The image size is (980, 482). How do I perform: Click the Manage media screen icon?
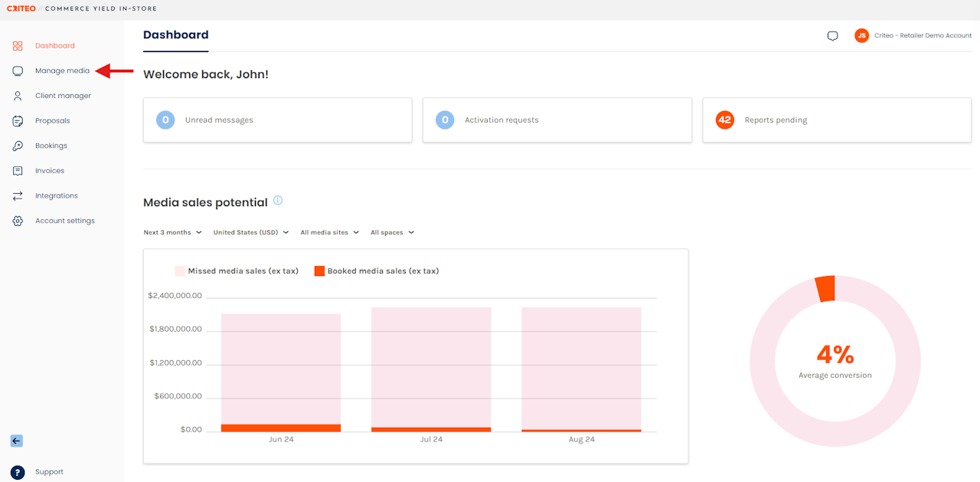[18, 71]
